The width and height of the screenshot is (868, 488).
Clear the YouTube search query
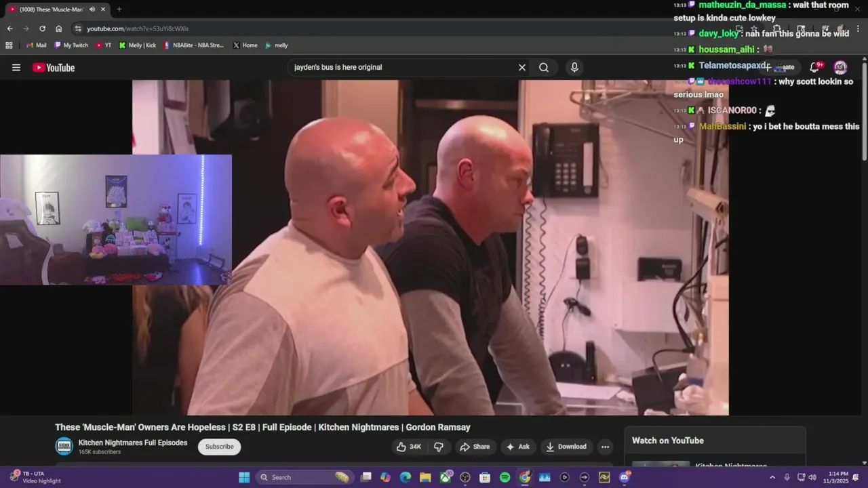click(x=522, y=67)
